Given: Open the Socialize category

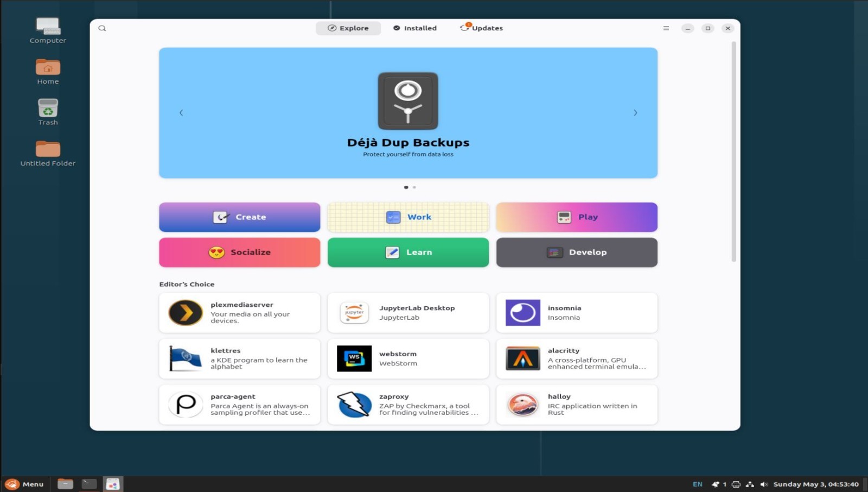Looking at the screenshot, I should click(240, 253).
